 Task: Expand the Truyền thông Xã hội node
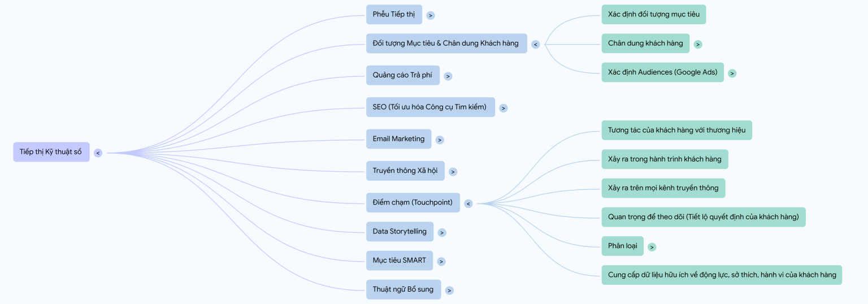(453, 172)
